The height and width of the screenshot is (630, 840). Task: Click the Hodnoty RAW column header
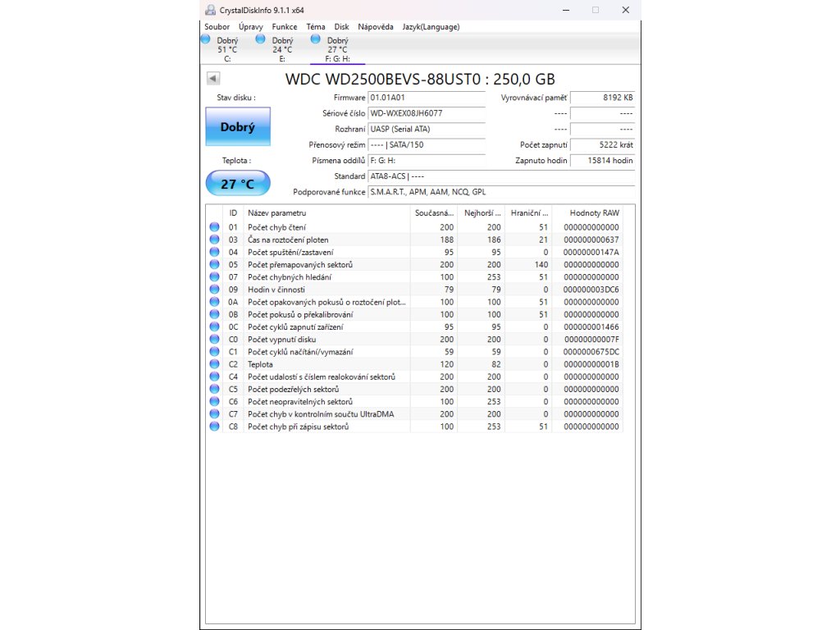594,212
